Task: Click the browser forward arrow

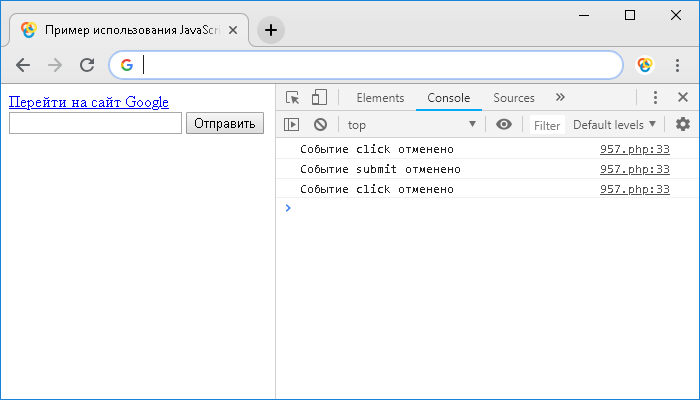Action: point(55,65)
